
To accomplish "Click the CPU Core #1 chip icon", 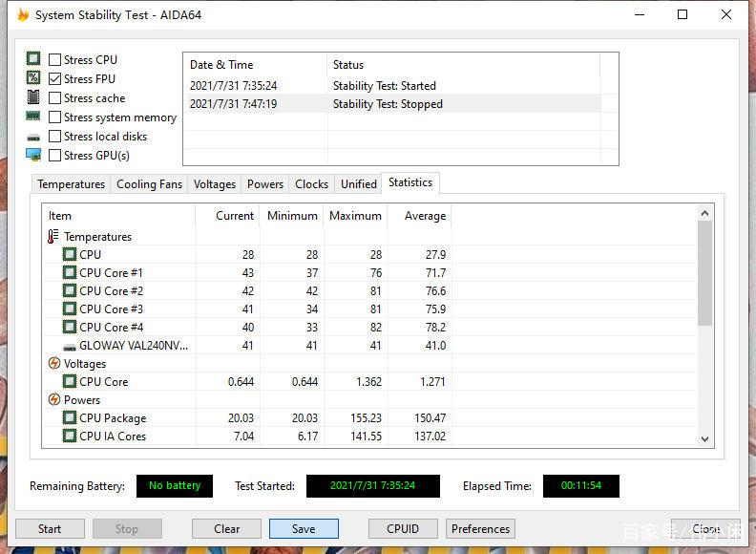I will pos(69,272).
